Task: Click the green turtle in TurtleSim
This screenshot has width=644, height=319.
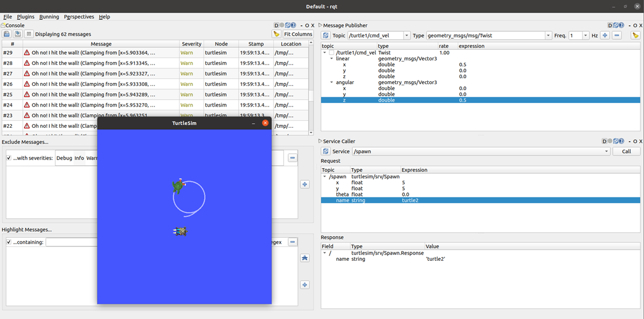Action: [178, 187]
